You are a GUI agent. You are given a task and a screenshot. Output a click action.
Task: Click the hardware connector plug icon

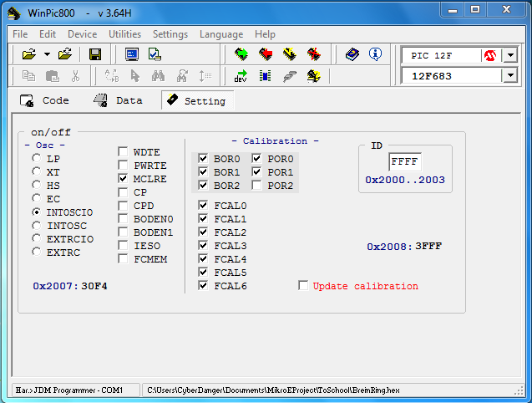click(290, 76)
